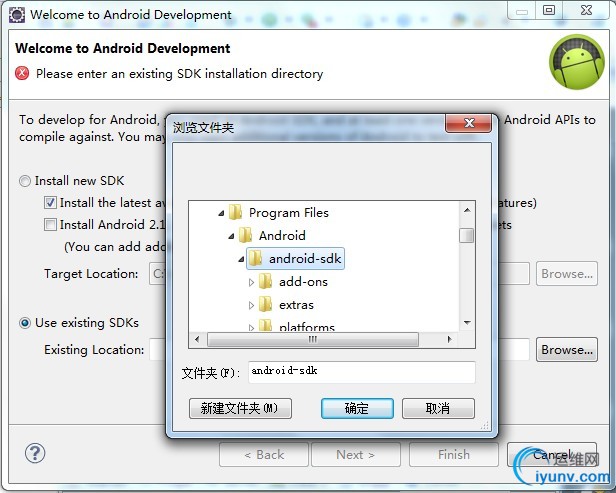Select the android-sdk folder in tree

click(295, 258)
